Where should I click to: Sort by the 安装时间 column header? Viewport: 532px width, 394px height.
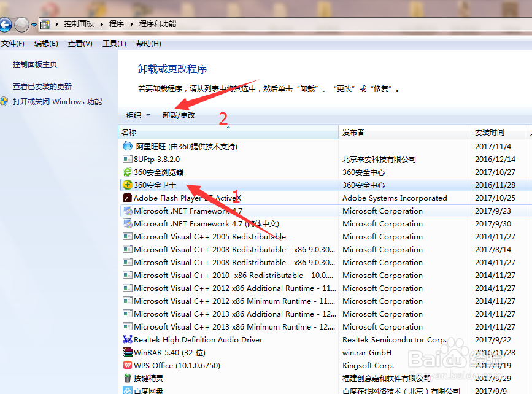[x=498, y=132]
